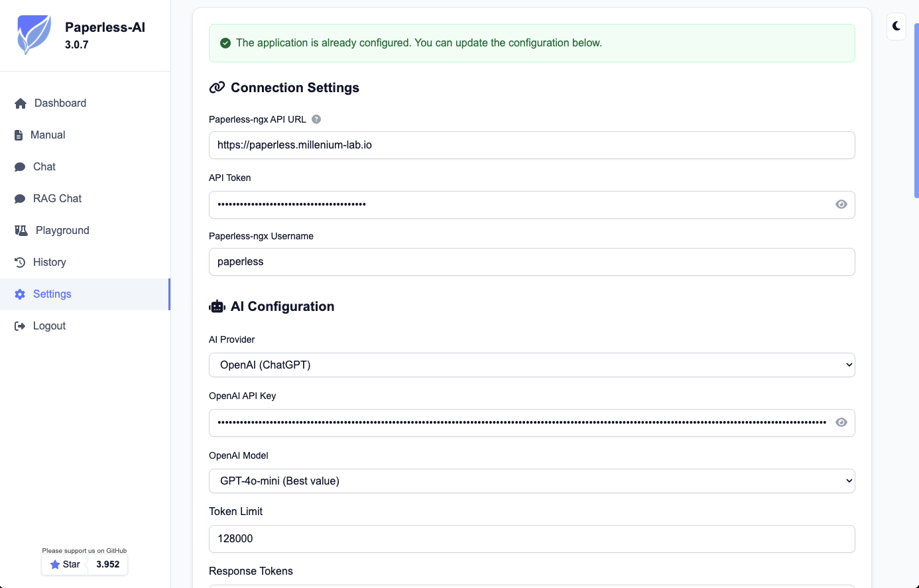919x588 pixels.
Task: Click the 'application is already configured' message
Action: coord(419,43)
